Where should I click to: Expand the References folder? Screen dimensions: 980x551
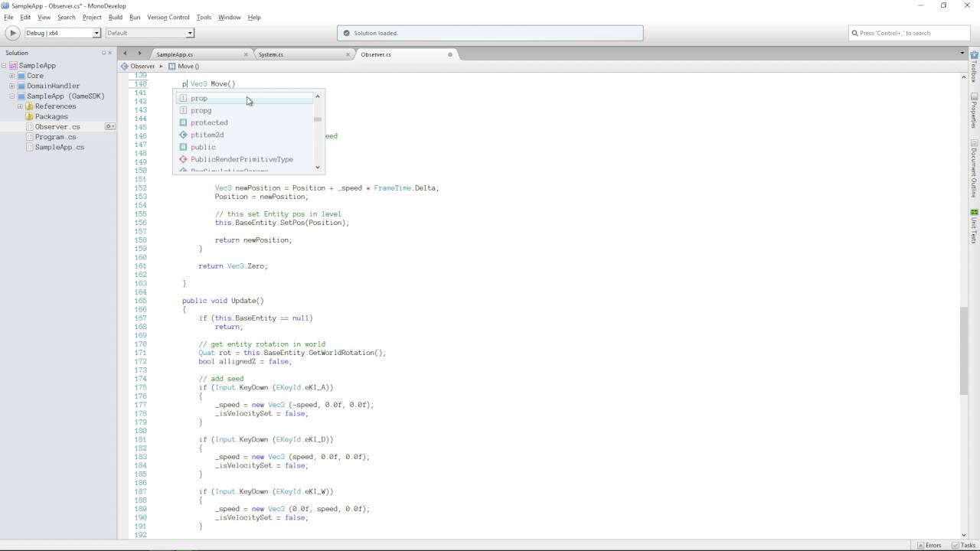(x=20, y=106)
